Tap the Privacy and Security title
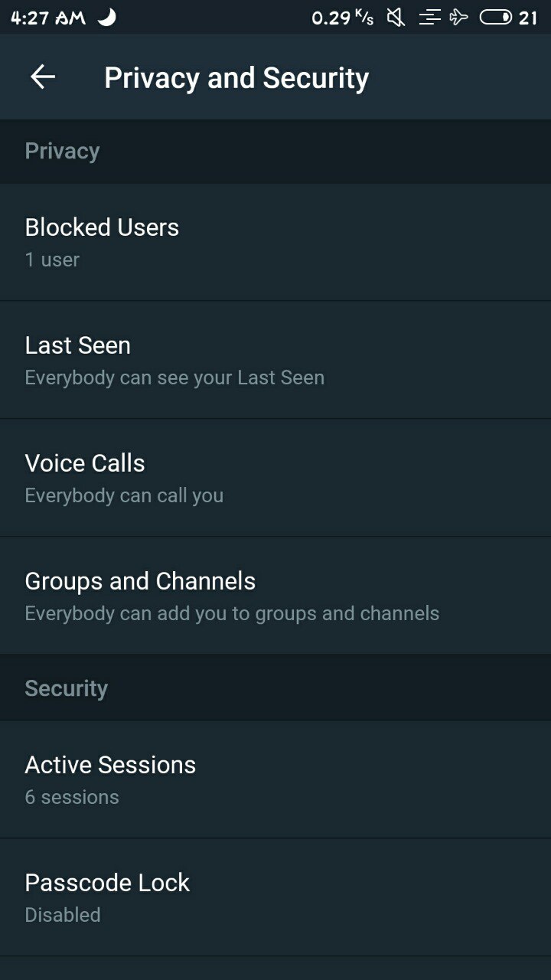The height and width of the screenshot is (980, 551). point(236,77)
